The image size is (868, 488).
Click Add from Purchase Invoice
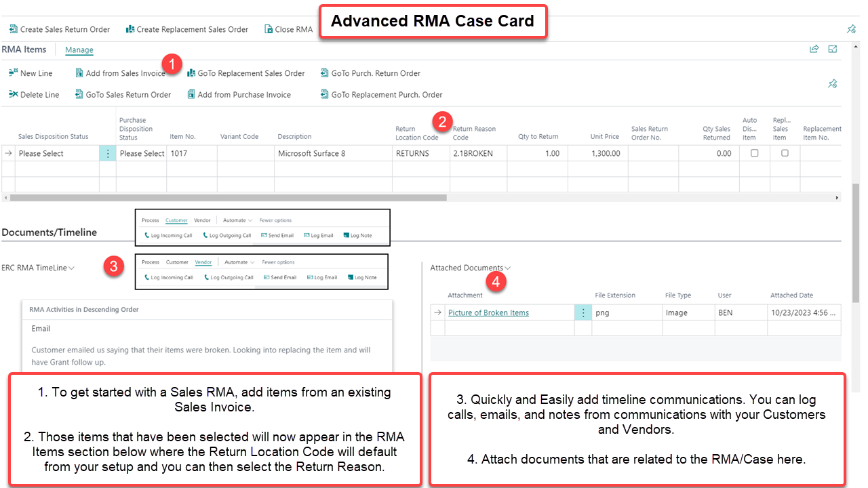(239, 95)
